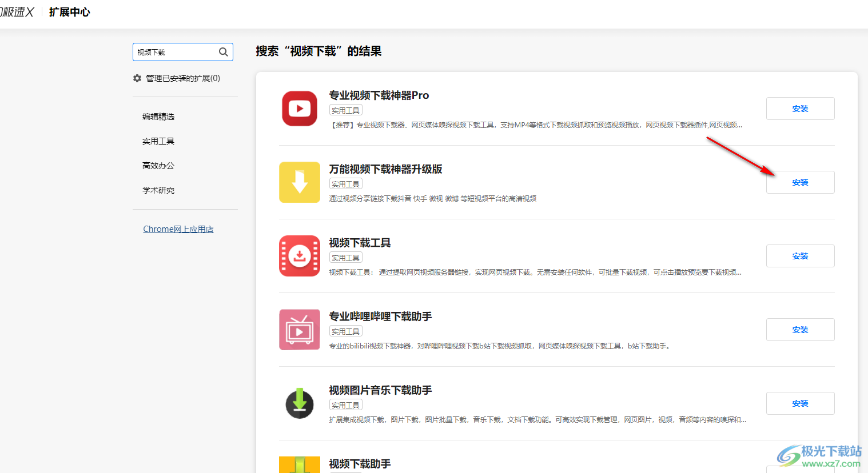The height and width of the screenshot is (473, 868).
Task: Open the 专业视频下载神器Pro title
Action: coord(379,95)
